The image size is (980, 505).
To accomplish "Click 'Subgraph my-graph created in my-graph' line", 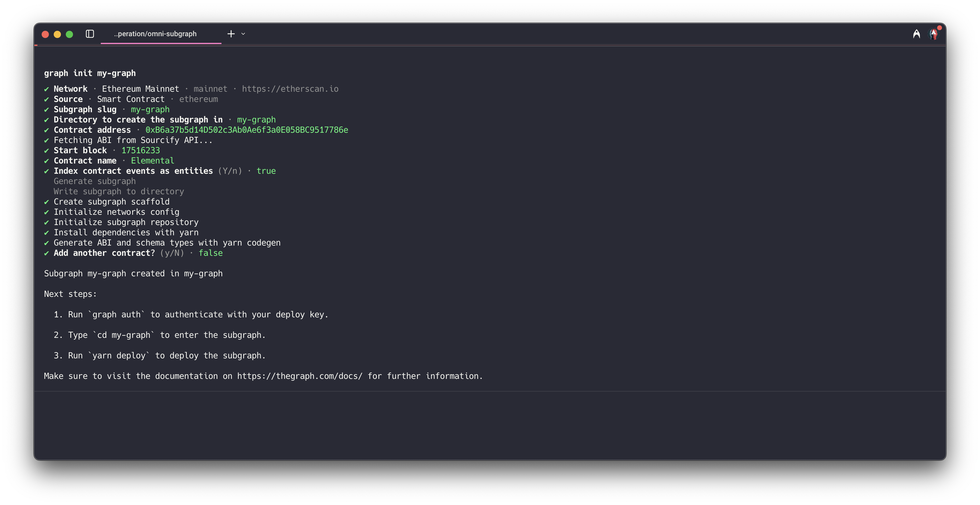I will pos(133,273).
